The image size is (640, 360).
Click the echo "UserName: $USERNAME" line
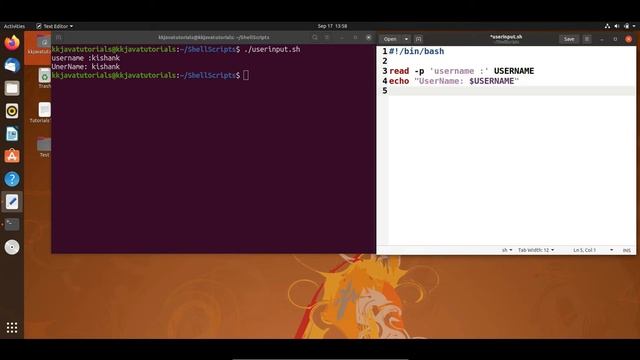pyautogui.click(x=454, y=81)
